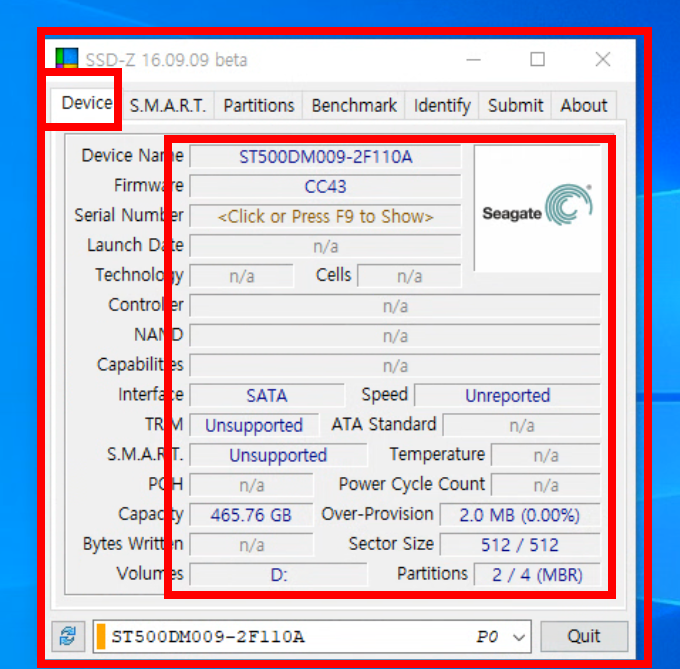Minimize the SSD-Z window
This screenshot has height=669, width=680.
pyautogui.click(x=474, y=59)
